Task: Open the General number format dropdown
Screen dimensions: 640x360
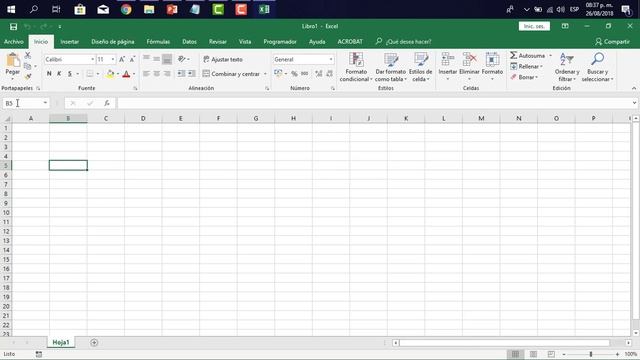Action: [x=331, y=60]
